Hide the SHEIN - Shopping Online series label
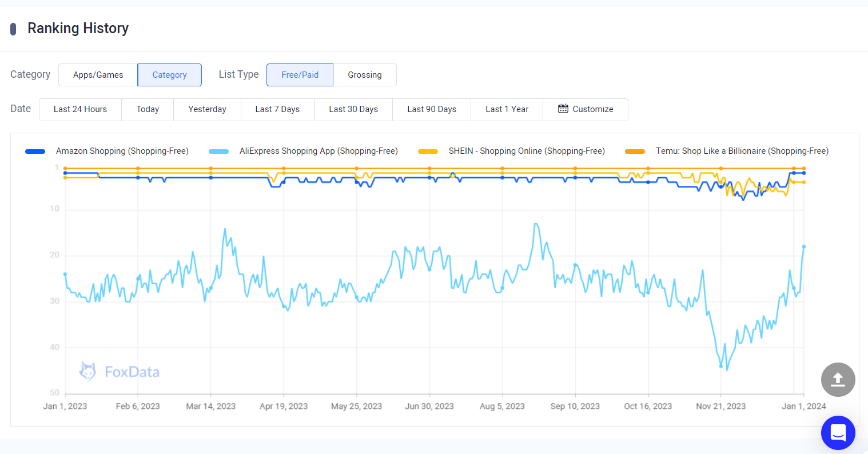The image size is (868, 454). tap(527, 151)
